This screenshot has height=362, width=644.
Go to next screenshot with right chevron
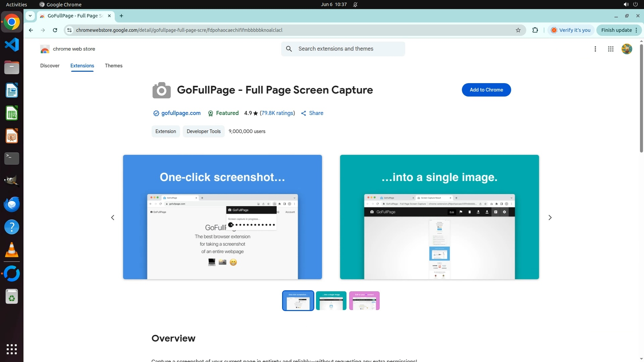(550, 218)
